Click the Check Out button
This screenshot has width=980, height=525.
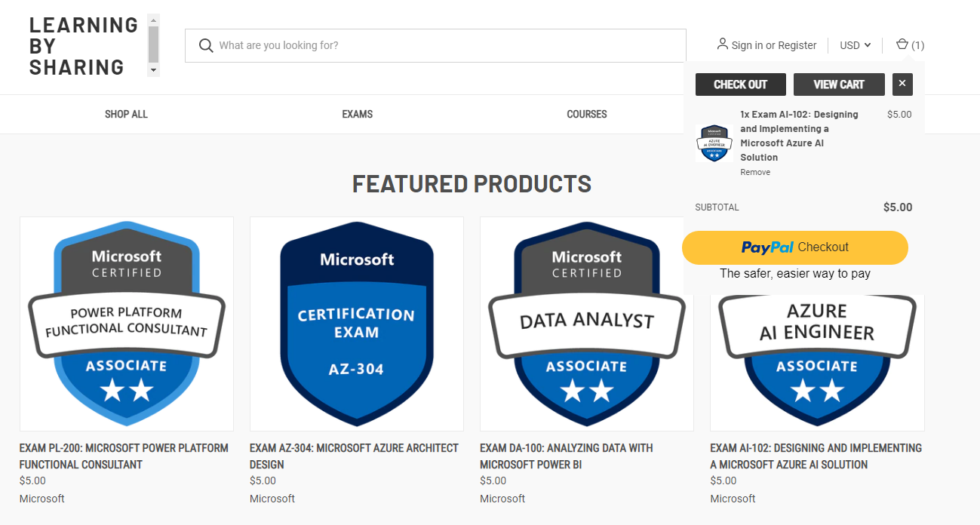coord(741,84)
